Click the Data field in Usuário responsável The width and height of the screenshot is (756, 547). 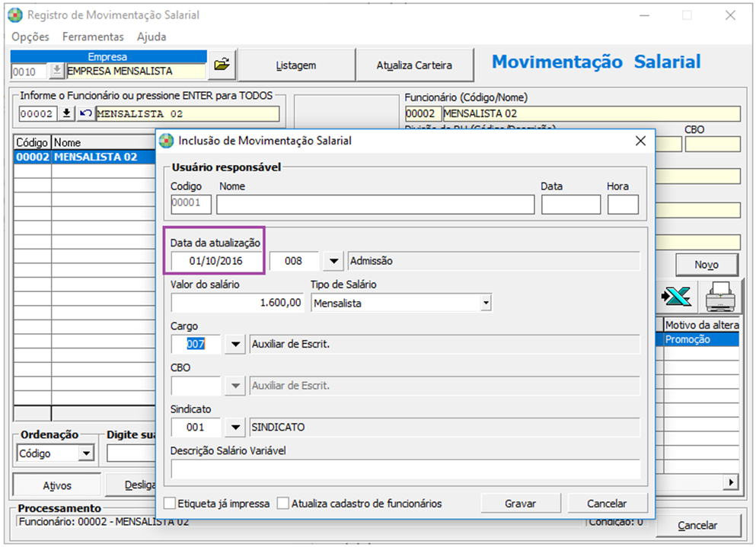point(571,205)
